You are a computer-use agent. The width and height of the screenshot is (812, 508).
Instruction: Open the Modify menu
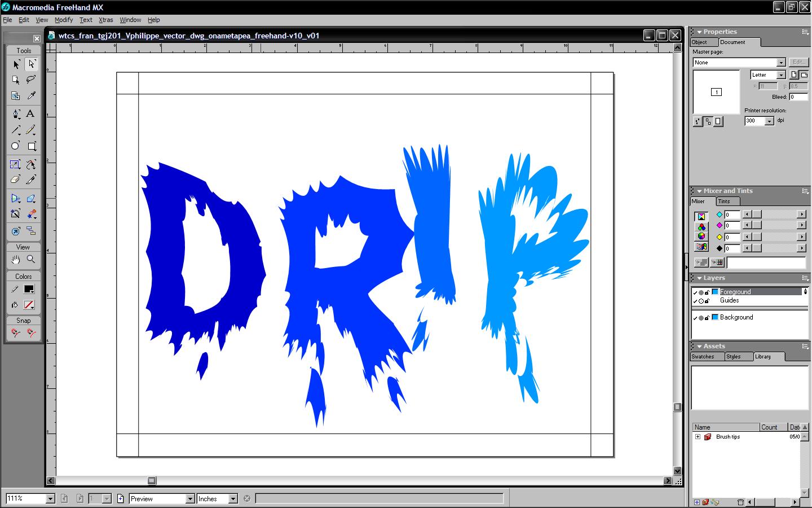click(64, 20)
